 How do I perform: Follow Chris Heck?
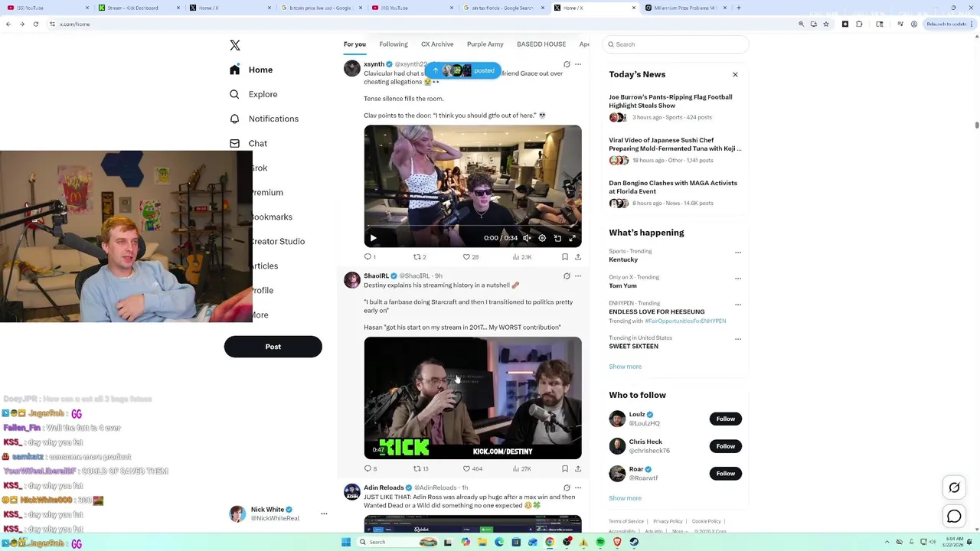click(726, 446)
